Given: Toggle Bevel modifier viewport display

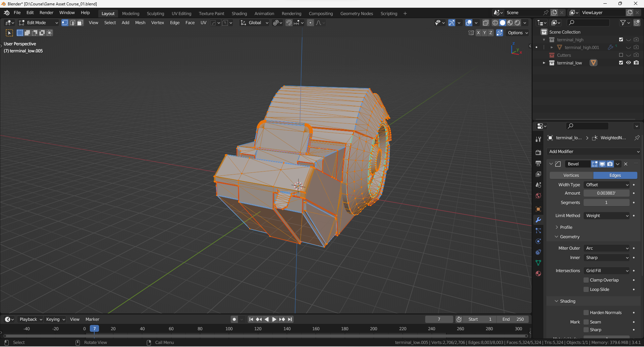Looking at the screenshot, I should [x=602, y=164].
